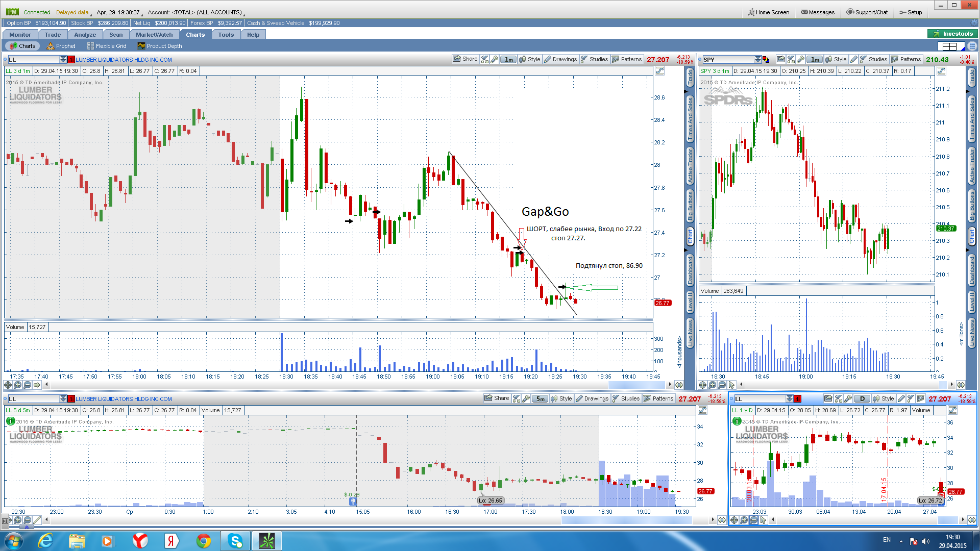The image size is (980, 551).
Task: Toggle Chart side tab beside SPY chart
Action: pos(972,236)
